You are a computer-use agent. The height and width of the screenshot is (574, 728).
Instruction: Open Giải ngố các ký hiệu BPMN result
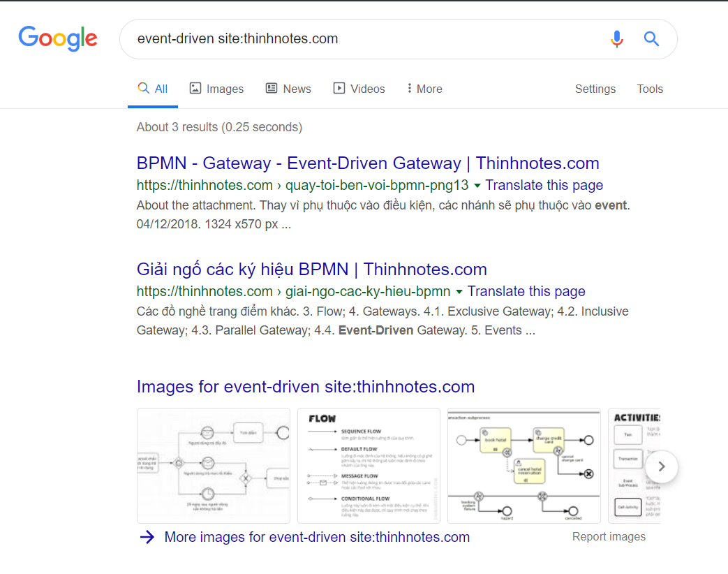click(311, 270)
